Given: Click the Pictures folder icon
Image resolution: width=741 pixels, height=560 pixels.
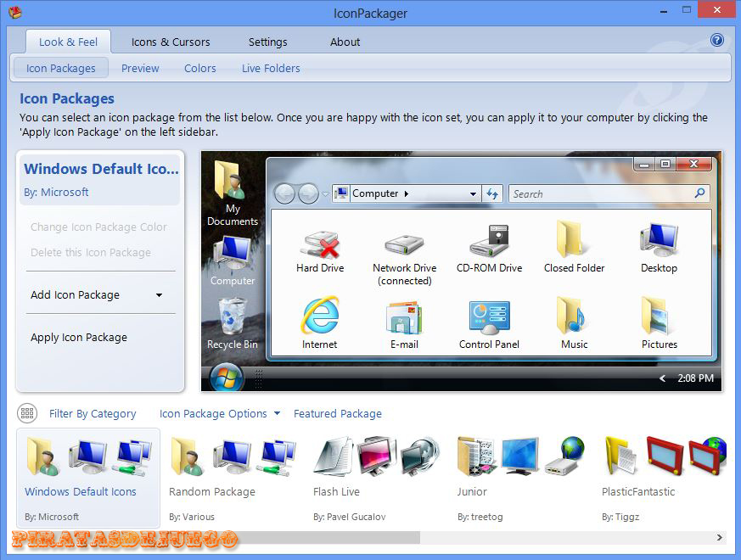Looking at the screenshot, I should point(655,315).
